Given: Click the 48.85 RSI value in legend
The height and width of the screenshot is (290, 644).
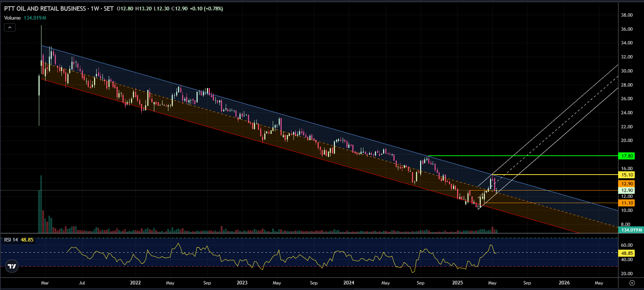Looking at the screenshot, I should [27, 240].
